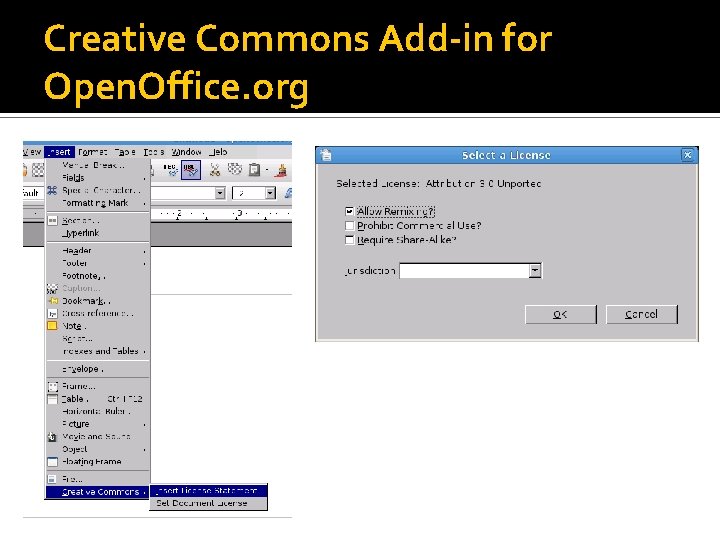
Task: Click the Selected License: Attribution 3.0 Unported text
Action: (x=439, y=184)
